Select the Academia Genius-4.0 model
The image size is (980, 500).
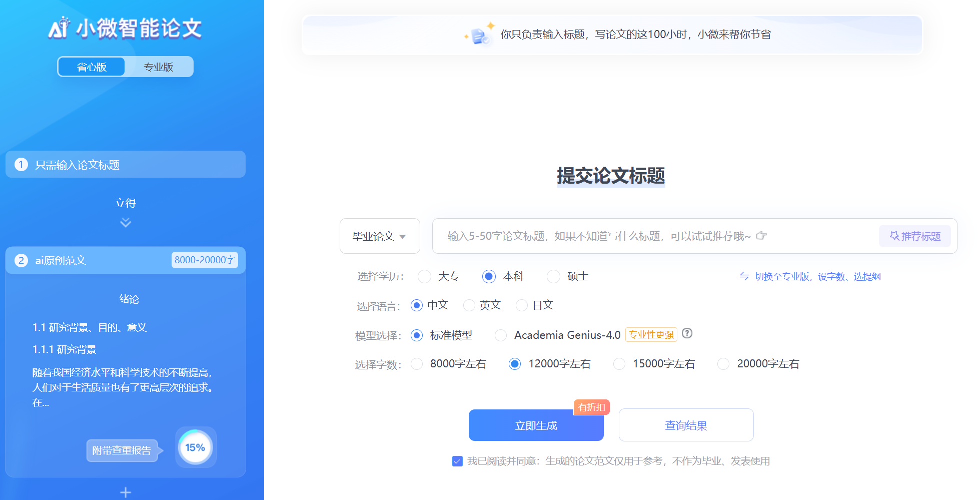click(501, 335)
